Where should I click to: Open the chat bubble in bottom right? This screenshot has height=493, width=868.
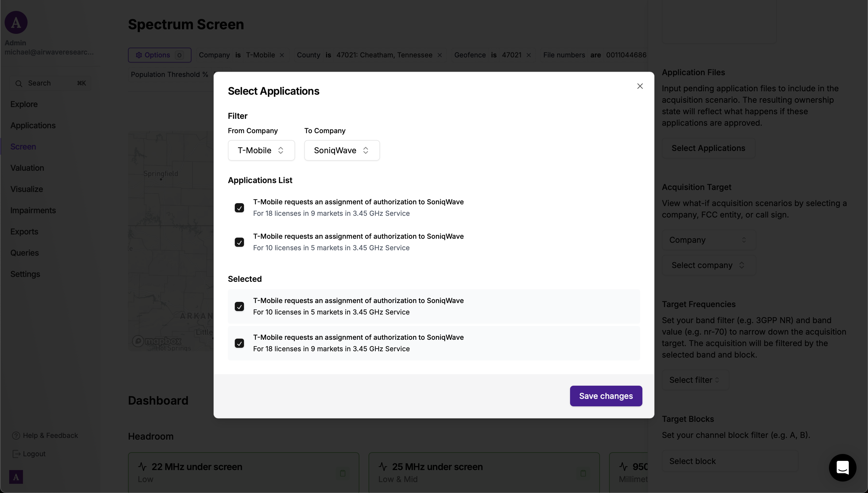(x=843, y=468)
